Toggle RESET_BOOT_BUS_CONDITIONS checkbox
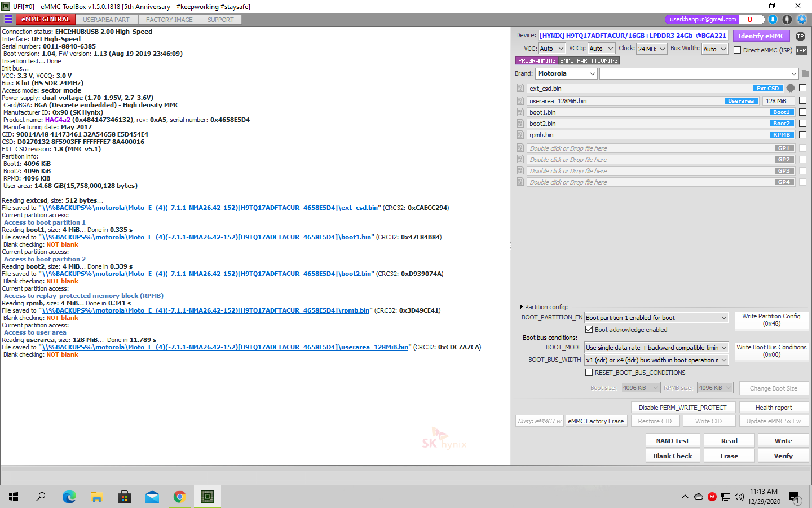The height and width of the screenshot is (508, 812). pyautogui.click(x=589, y=373)
